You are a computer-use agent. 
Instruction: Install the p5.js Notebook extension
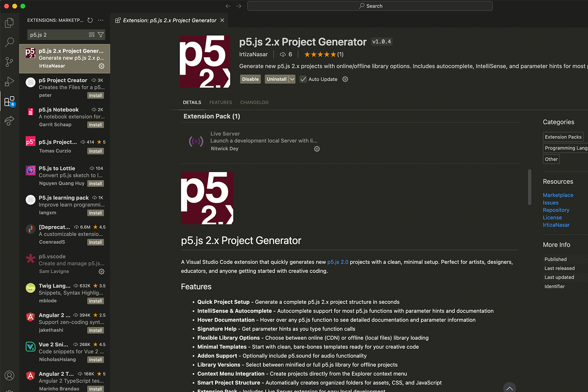click(x=95, y=124)
